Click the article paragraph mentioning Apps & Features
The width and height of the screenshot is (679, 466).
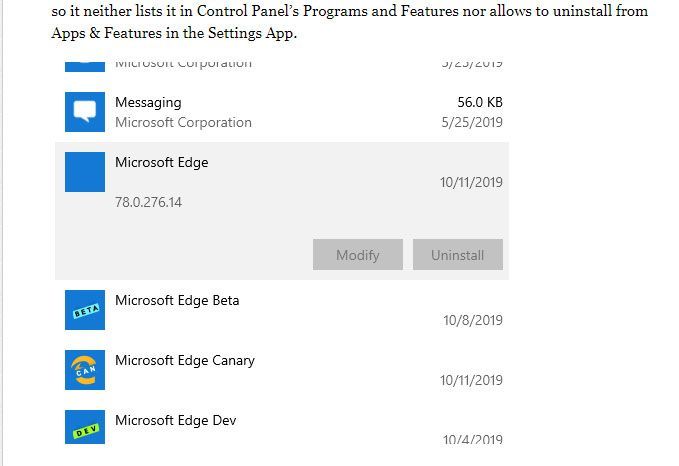pyautogui.click(x=349, y=22)
